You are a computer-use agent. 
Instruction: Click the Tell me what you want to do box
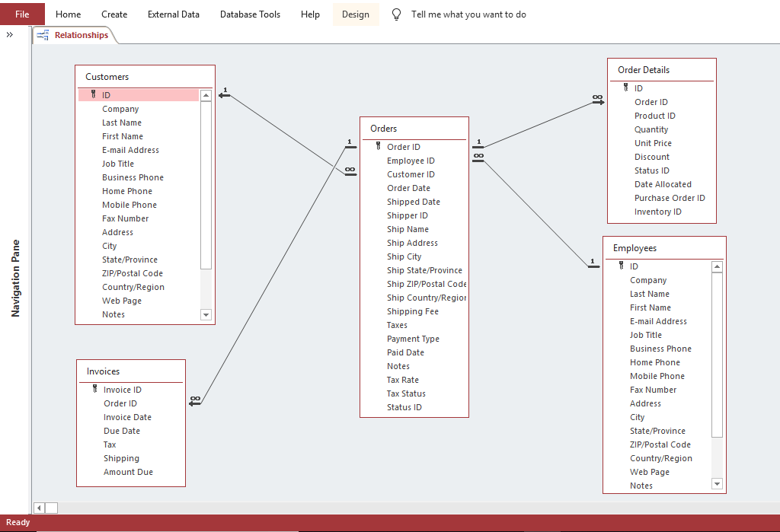(x=468, y=14)
